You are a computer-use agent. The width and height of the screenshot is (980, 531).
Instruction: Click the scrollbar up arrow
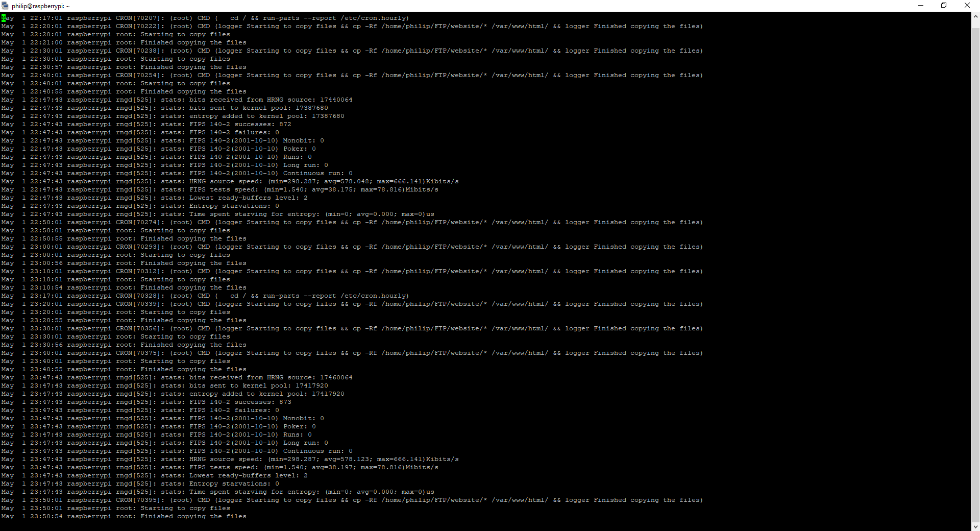click(975, 16)
